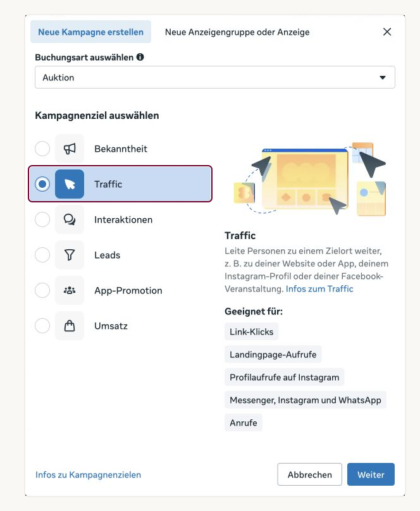Switch to Neue Anzeigengruppe oder Anzeige tab
Screen dimensions: 420x511
point(237,32)
